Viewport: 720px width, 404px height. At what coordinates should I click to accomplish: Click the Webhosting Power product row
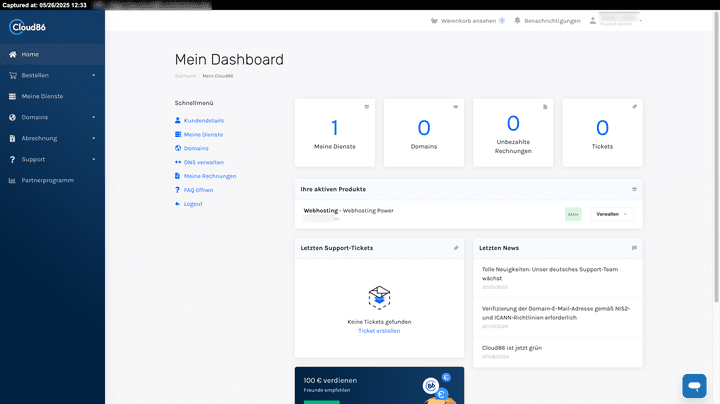point(469,214)
